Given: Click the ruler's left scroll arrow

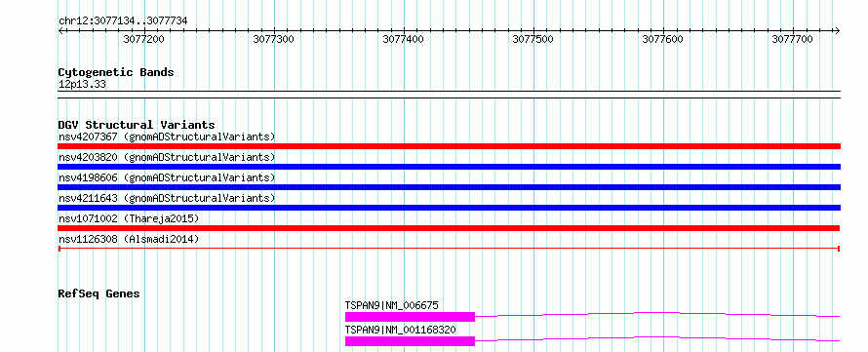Looking at the screenshot, I should (x=60, y=30).
